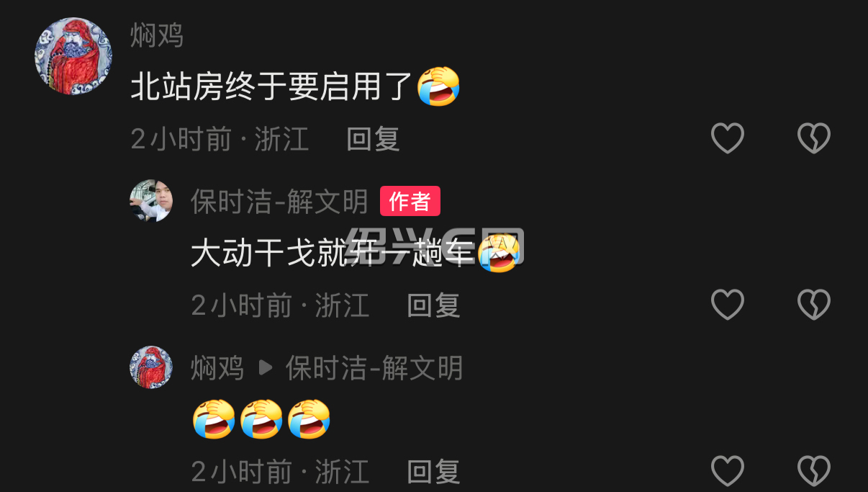Open 保时洁-解文明's profile picture
Image resolution: width=868 pixels, height=492 pixels.
(x=151, y=201)
